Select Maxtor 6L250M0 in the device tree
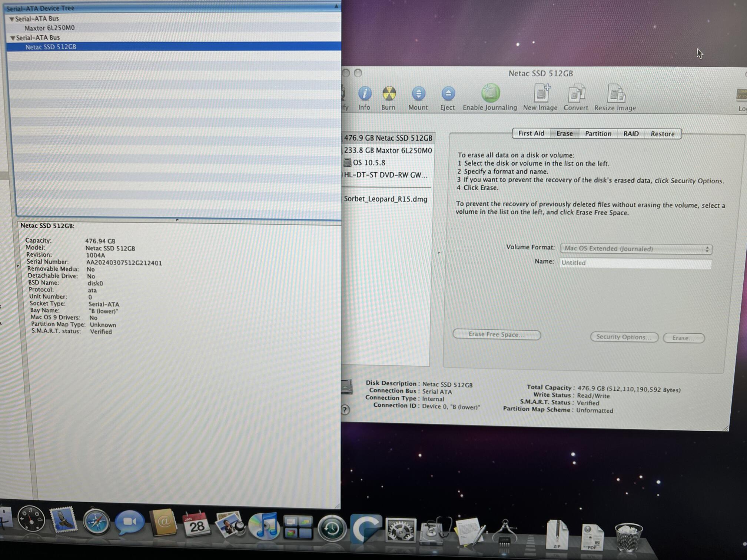Screen dimensions: 747x560 pos(50,28)
